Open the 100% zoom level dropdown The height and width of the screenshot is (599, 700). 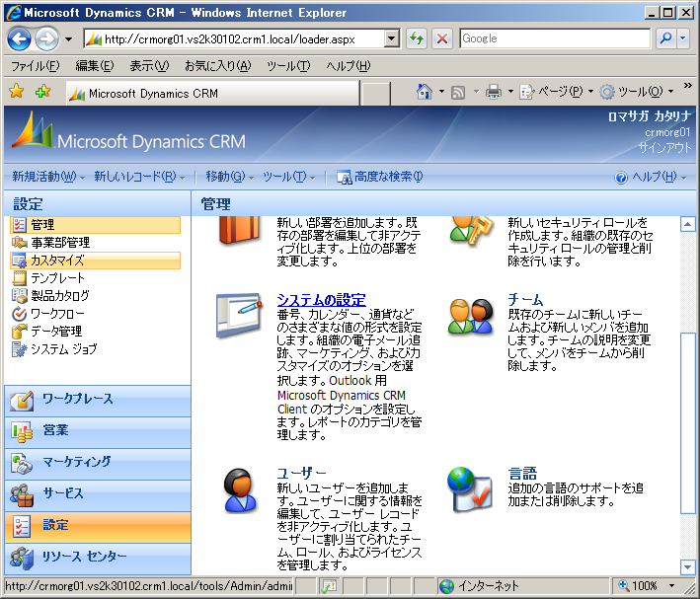tap(671, 585)
